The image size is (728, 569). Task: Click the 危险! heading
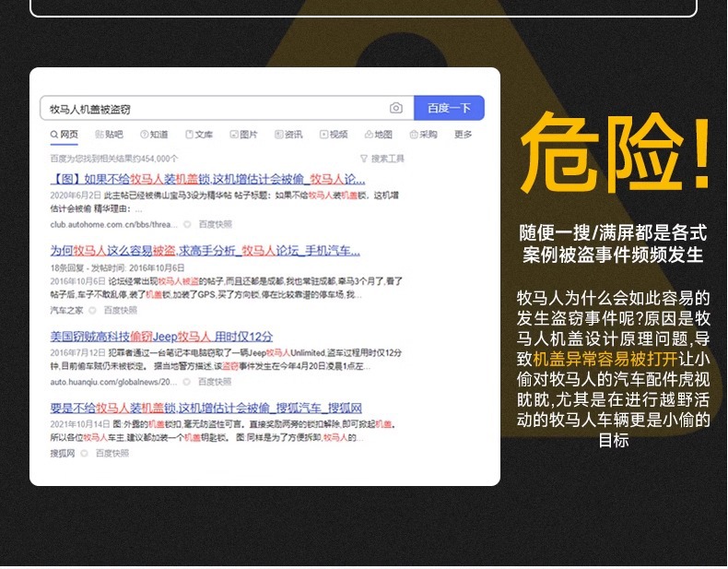(x=616, y=153)
